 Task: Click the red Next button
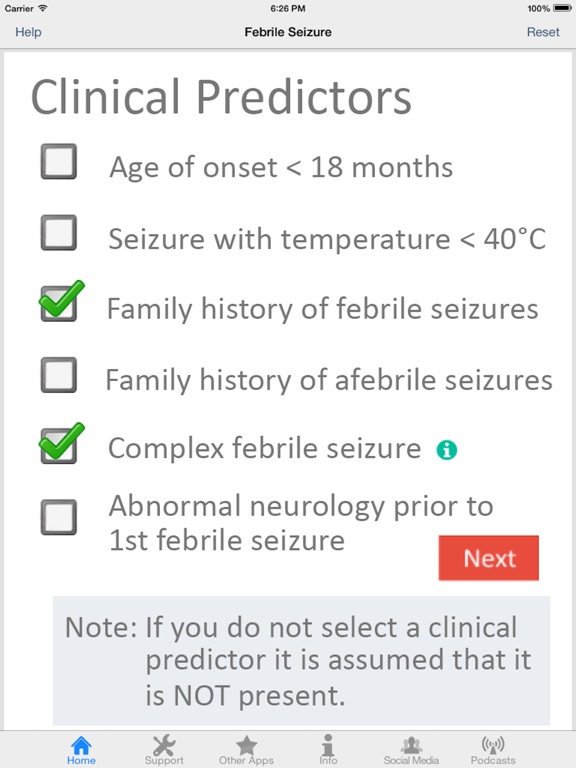[489, 558]
